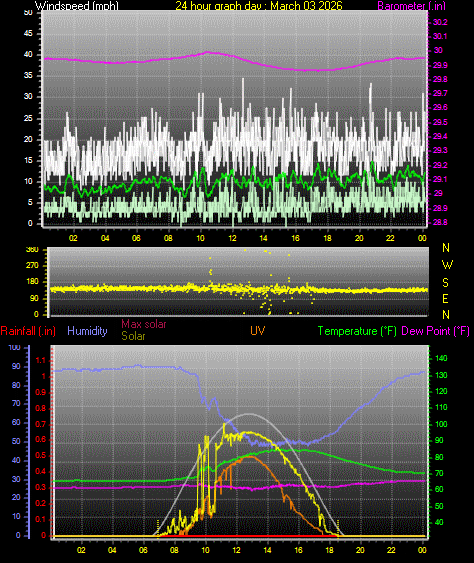The height and width of the screenshot is (563, 474).
Task: Select the '0.7' rainfall axis value
Action: pyautogui.click(x=41, y=424)
